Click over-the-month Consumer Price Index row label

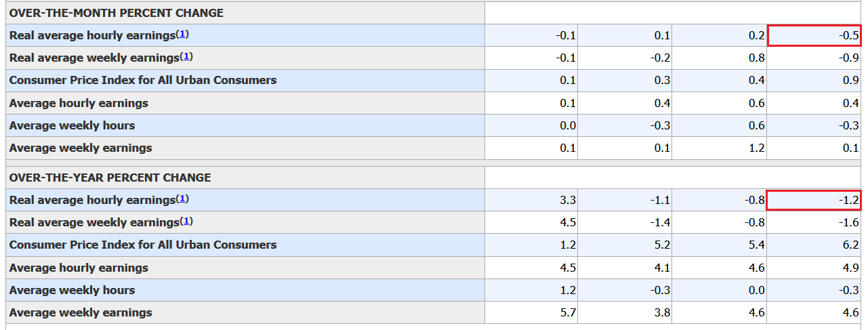[143, 80]
